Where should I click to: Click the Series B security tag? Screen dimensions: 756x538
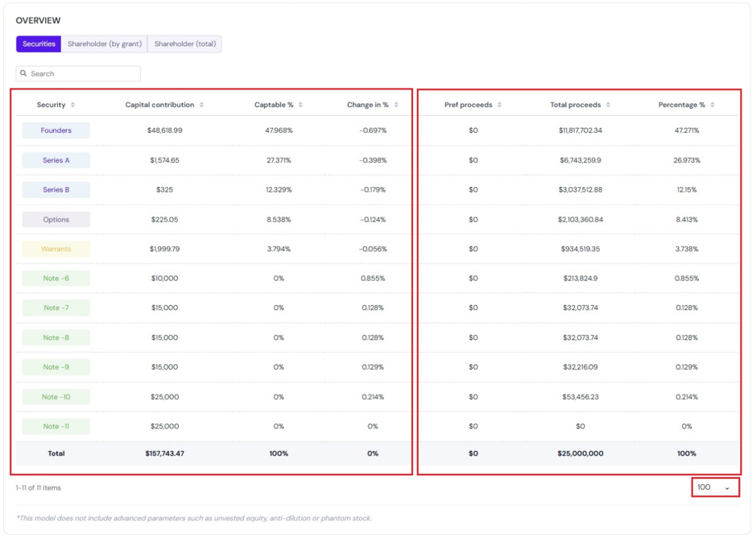[x=56, y=189]
